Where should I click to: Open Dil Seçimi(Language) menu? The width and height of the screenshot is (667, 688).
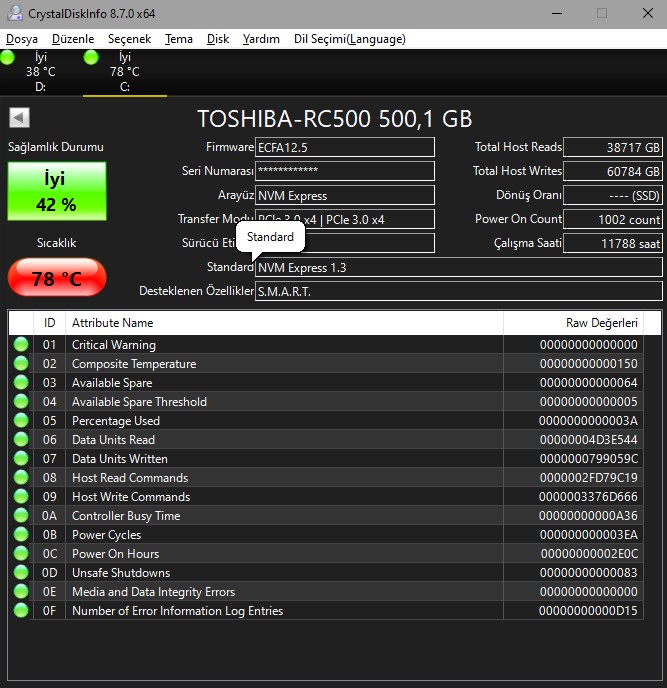pyautogui.click(x=350, y=39)
